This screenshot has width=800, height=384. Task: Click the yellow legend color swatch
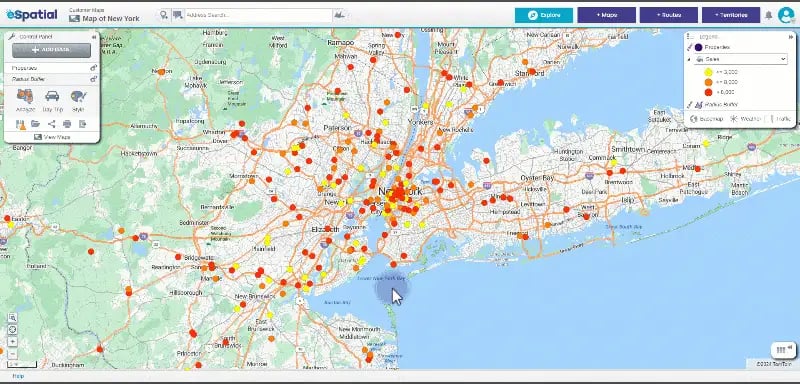point(708,72)
